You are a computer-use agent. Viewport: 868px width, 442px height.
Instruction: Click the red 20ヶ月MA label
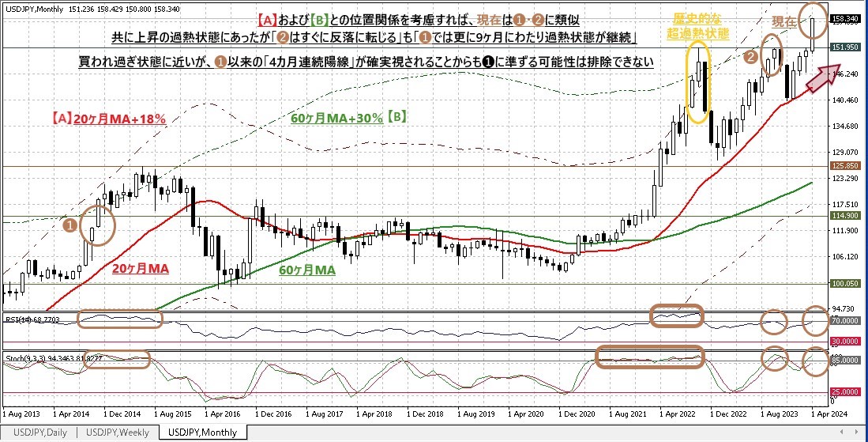pos(141,268)
